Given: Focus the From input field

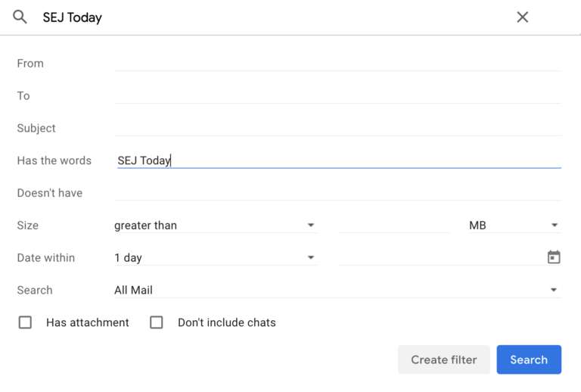Looking at the screenshot, I should [337, 63].
